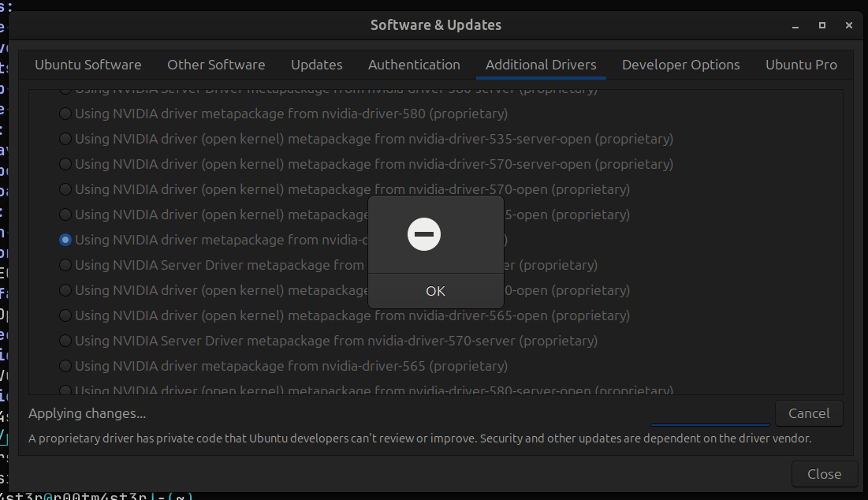Click the currently selected NVIDIA driver radio button
The width and height of the screenshot is (868, 500).
65,240
